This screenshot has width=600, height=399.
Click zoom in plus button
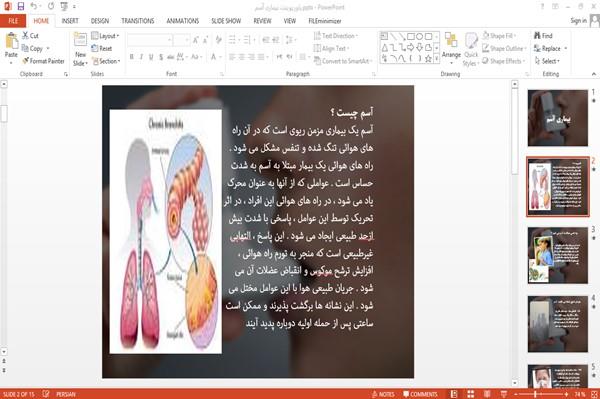point(566,394)
